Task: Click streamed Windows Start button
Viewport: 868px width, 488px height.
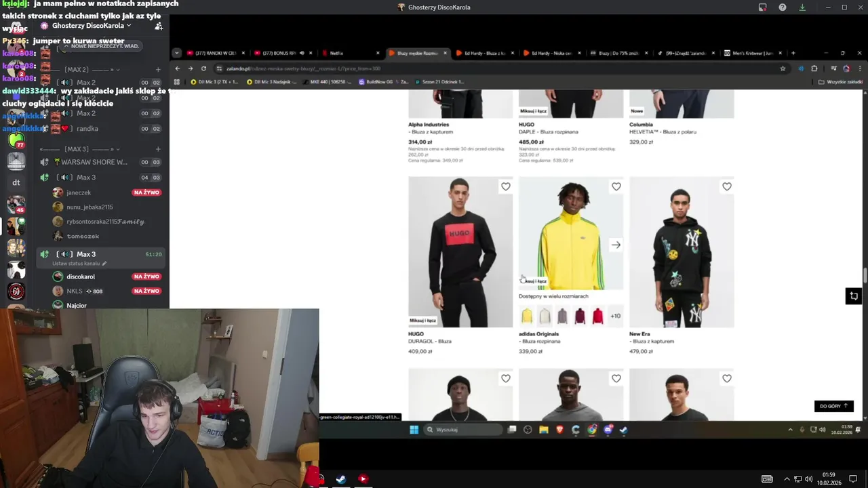Action: pos(414,430)
